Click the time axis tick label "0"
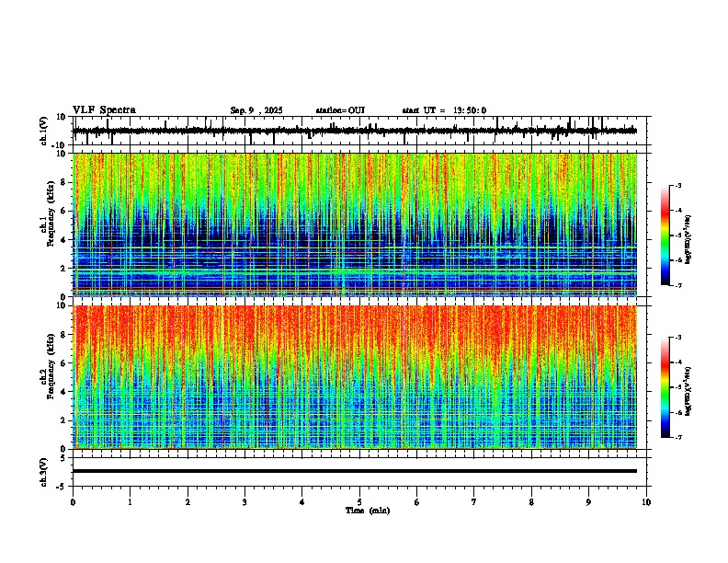Image resolution: width=728 pixels, height=563 pixels. pos(73,502)
